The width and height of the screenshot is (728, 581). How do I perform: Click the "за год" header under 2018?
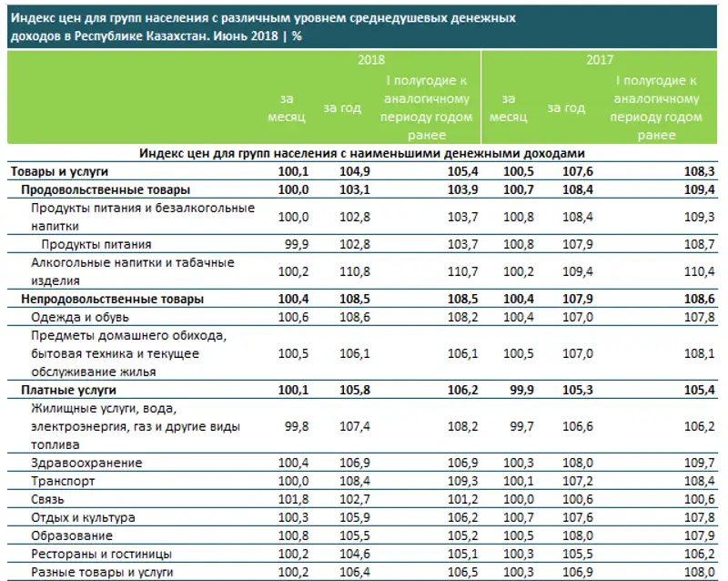pos(342,108)
